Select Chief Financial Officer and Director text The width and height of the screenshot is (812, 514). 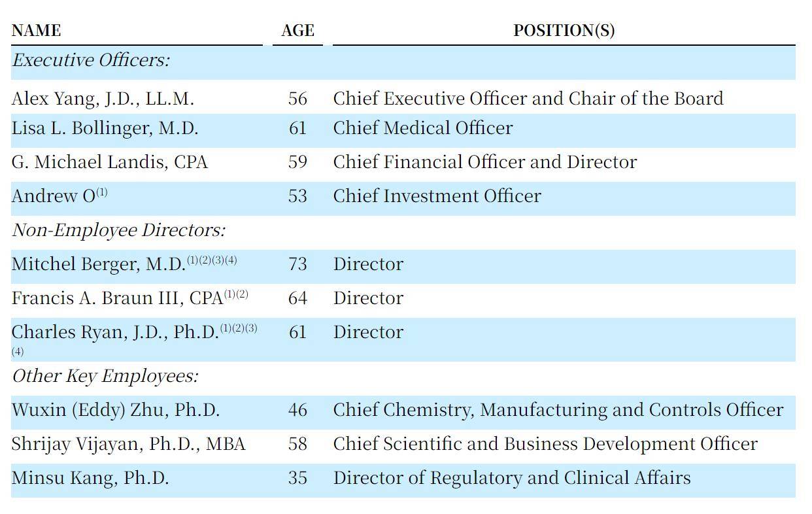pyautogui.click(x=484, y=162)
